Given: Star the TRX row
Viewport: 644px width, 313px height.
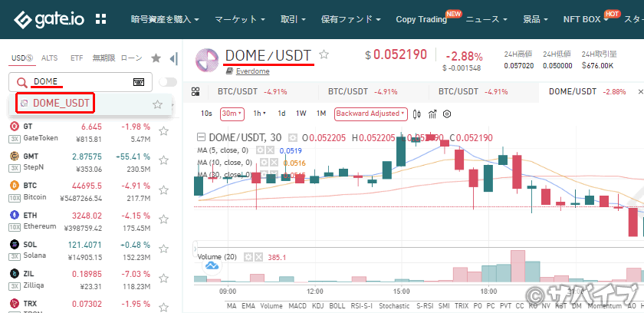Looking at the screenshot, I should pyautogui.click(x=163, y=308).
